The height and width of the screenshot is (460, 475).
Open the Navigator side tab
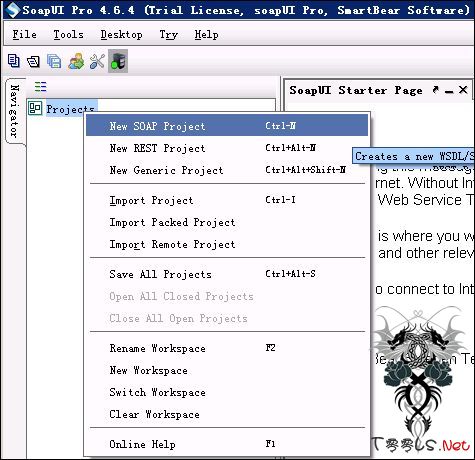(x=14, y=111)
